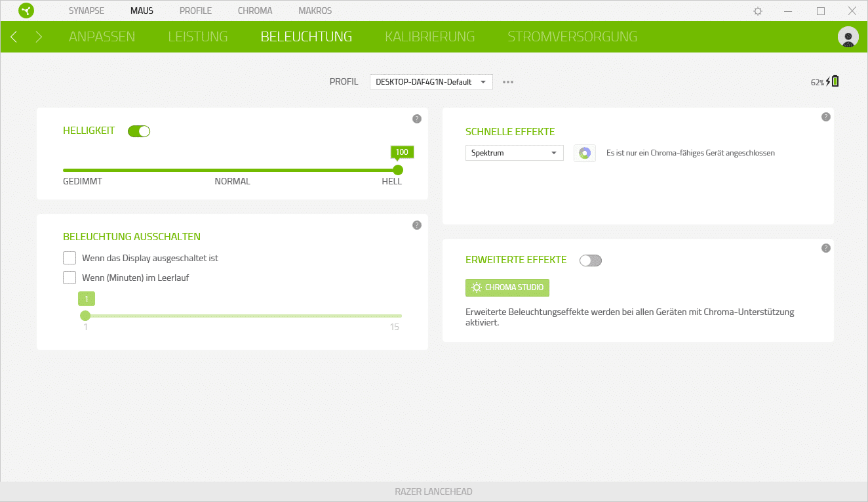
Task: Open help for the Helligkeit panel
Action: tap(416, 119)
